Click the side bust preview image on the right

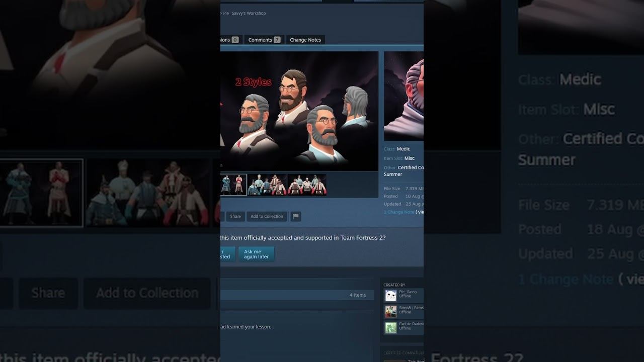click(x=404, y=96)
